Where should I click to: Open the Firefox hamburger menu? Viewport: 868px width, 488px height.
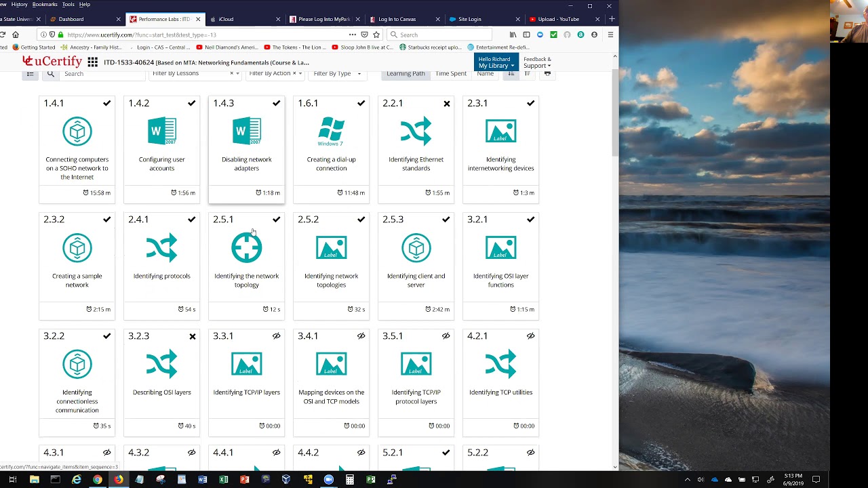coord(610,35)
